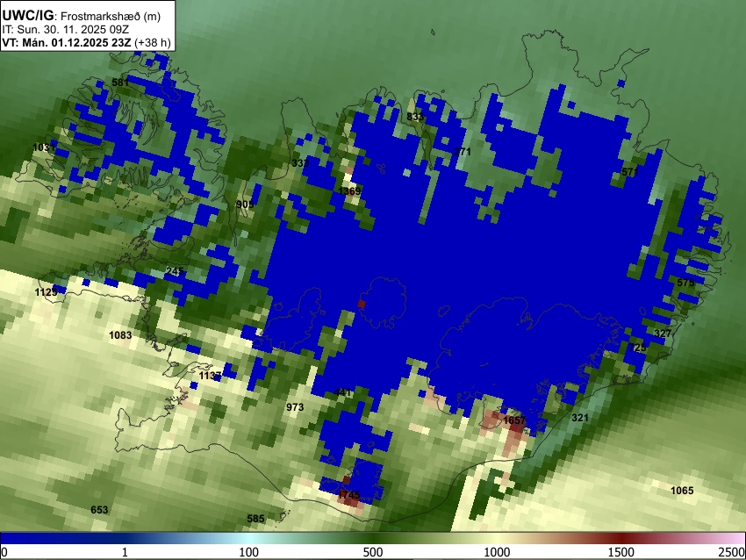The height and width of the screenshot is (560, 746).
Task: Click the map value 245
Action: pos(175,272)
